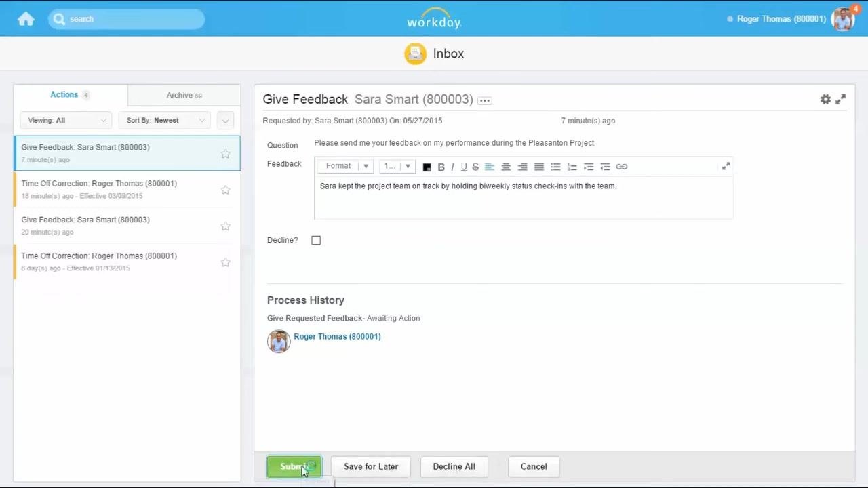
Task: Align text left
Action: 489,167
